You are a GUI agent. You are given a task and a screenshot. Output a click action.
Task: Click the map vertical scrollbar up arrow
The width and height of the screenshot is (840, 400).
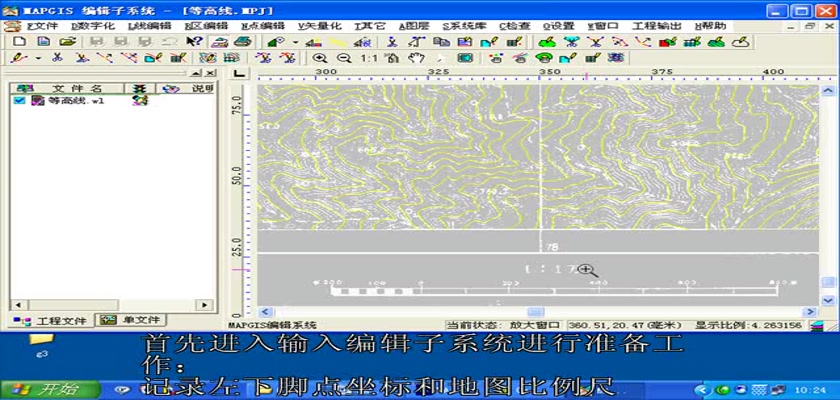point(828,90)
